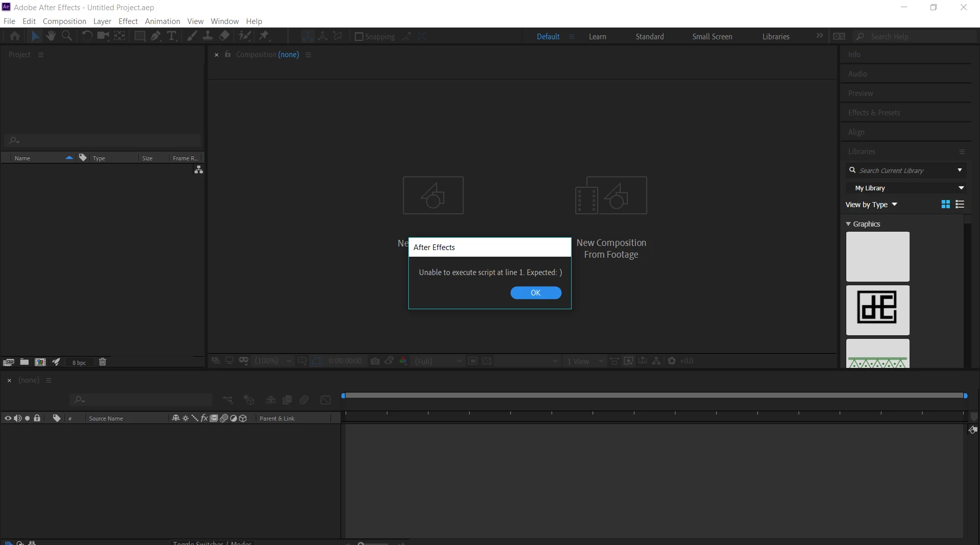Click the Interpret Footage icon in Project panel
This screenshot has width=980, height=545.
(x=8, y=362)
